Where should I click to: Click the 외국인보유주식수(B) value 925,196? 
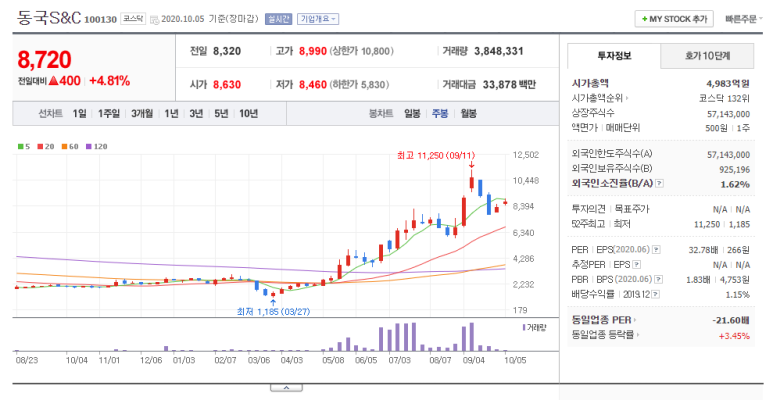[735, 170]
